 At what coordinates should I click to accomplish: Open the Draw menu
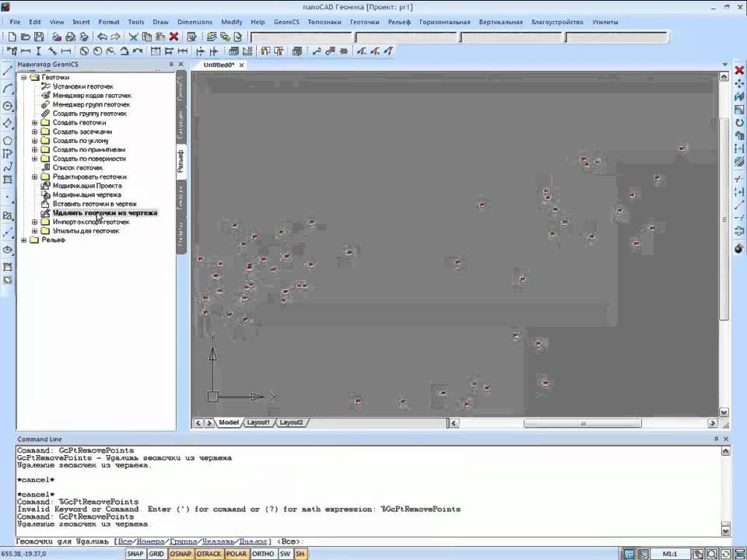click(160, 22)
